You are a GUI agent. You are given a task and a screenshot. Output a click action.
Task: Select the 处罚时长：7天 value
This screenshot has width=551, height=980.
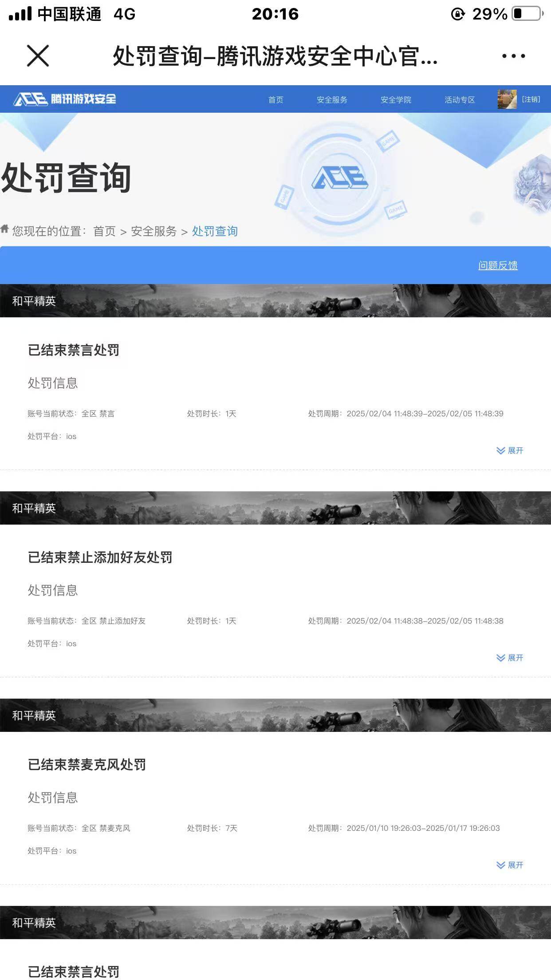[x=212, y=828]
